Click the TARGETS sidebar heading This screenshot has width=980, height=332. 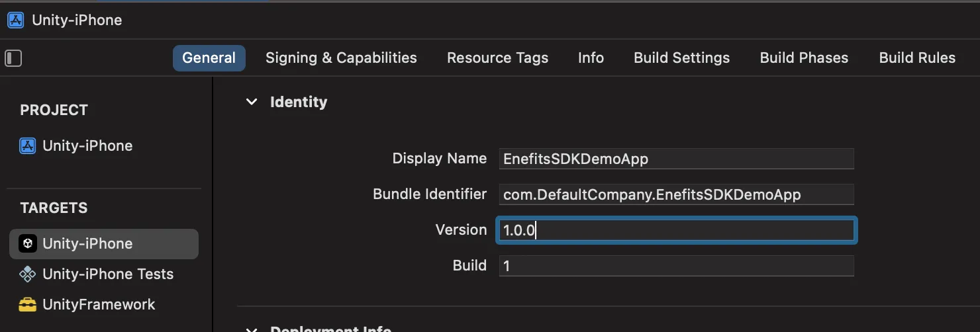tap(54, 208)
